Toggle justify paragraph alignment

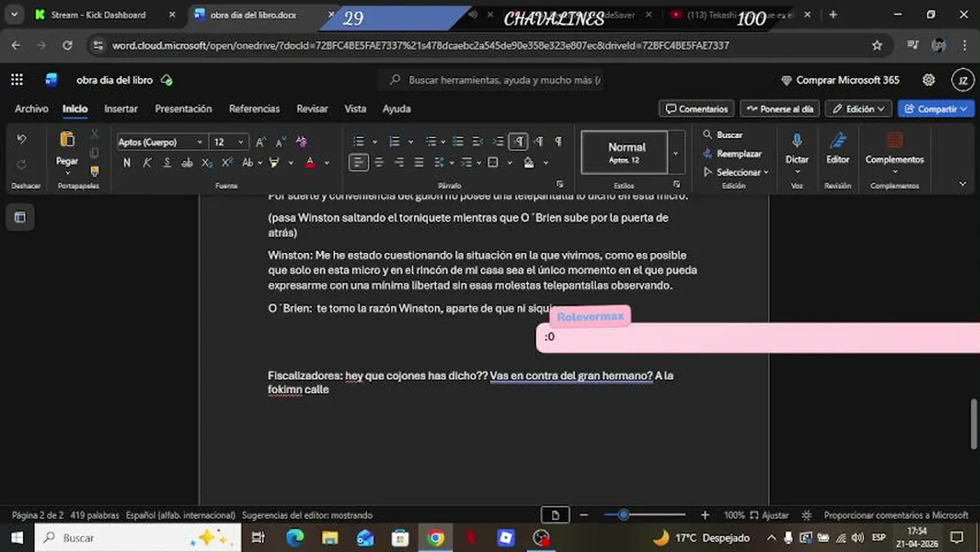(x=419, y=163)
